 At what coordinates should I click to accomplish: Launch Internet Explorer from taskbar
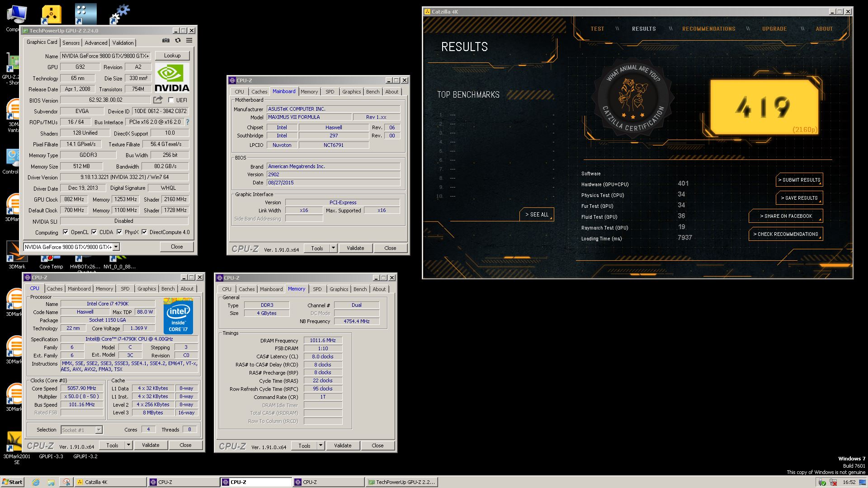36,482
